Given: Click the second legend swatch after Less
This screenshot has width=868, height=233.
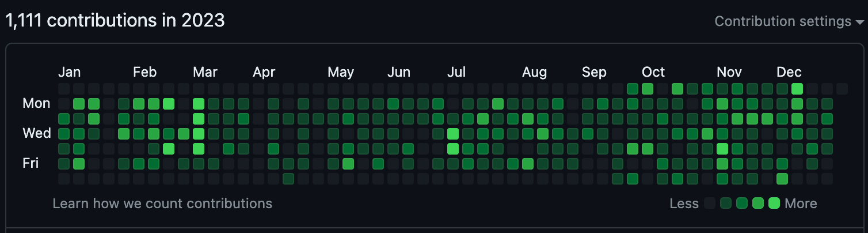Looking at the screenshot, I should pos(726,203).
